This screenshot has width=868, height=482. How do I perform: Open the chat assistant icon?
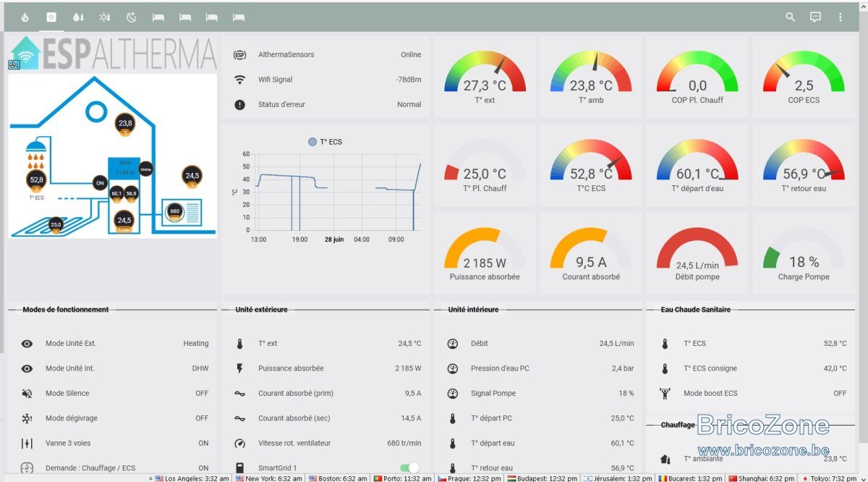click(x=815, y=17)
